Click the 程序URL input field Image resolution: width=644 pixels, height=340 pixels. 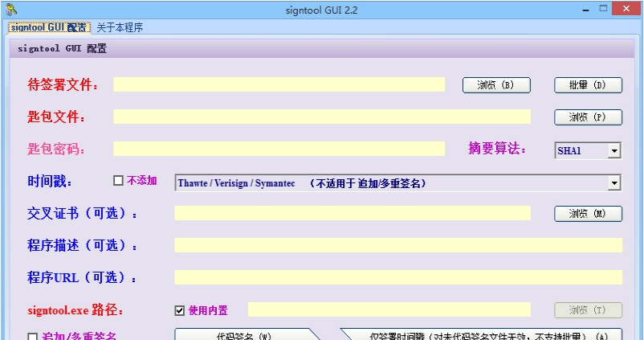pyautogui.click(x=398, y=277)
